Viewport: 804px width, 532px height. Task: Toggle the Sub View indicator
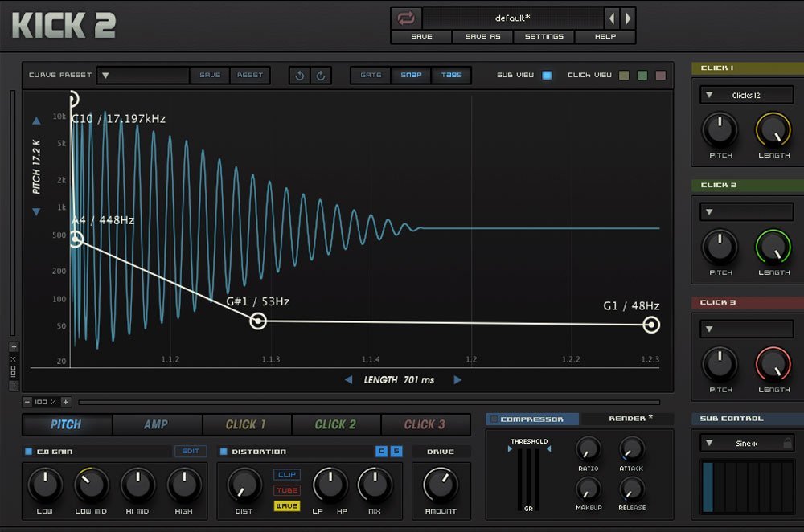pyautogui.click(x=547, y=76)
